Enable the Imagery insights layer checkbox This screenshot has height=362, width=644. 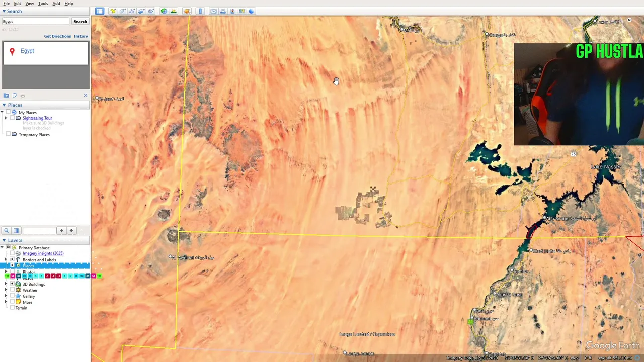click(x=12, y=253)
